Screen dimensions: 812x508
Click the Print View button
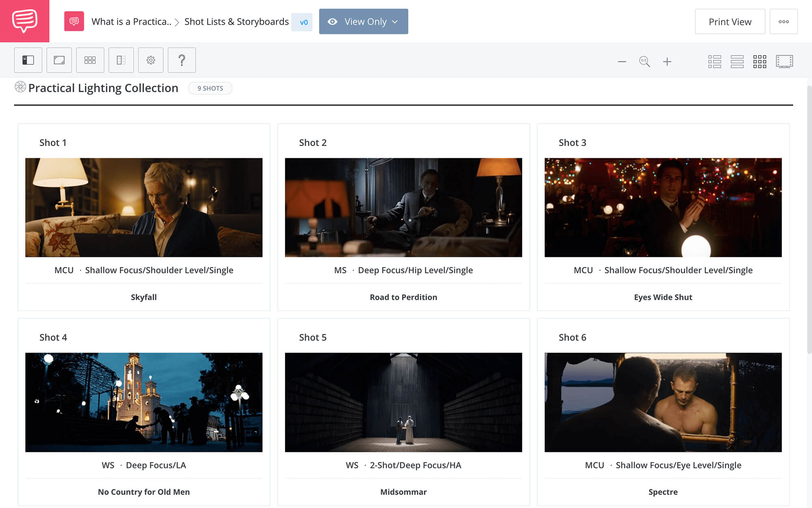[730, 22]
